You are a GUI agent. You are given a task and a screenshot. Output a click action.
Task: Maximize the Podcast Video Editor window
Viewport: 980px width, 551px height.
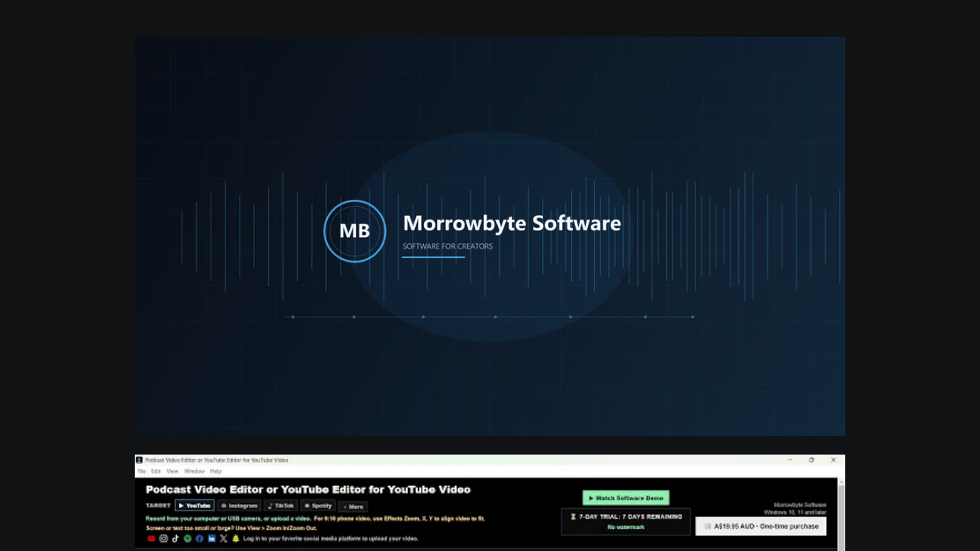coord(812,460)
